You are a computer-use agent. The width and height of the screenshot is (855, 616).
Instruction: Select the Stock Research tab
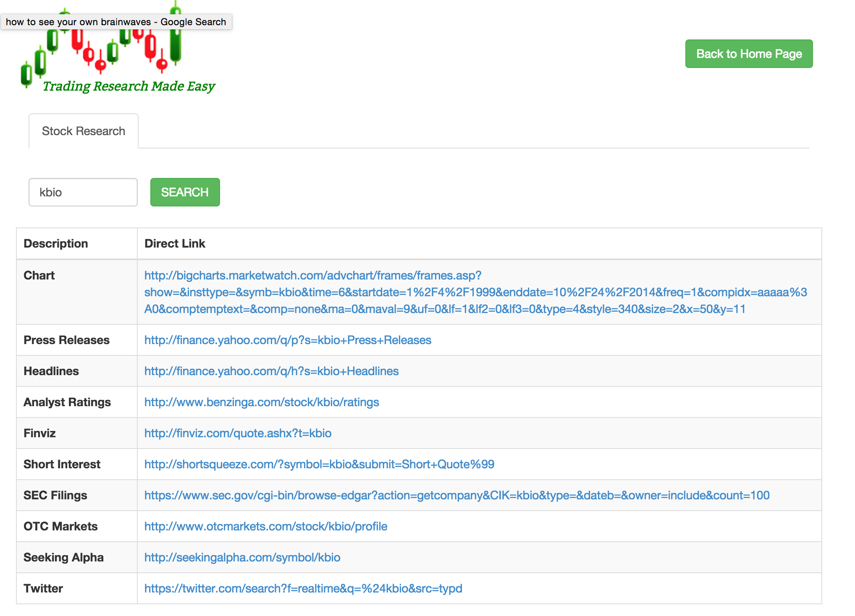[x=83, y=131]
